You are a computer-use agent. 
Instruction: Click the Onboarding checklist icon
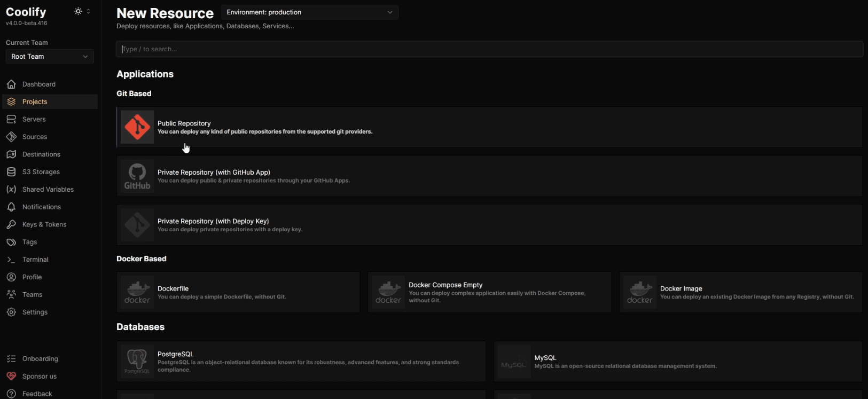(11, 359)
